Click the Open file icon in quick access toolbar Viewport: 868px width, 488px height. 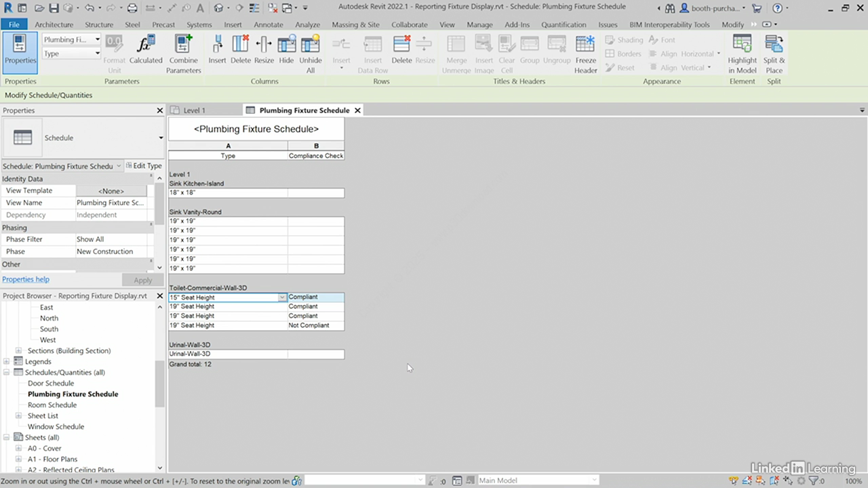click(x=40, y=8)
